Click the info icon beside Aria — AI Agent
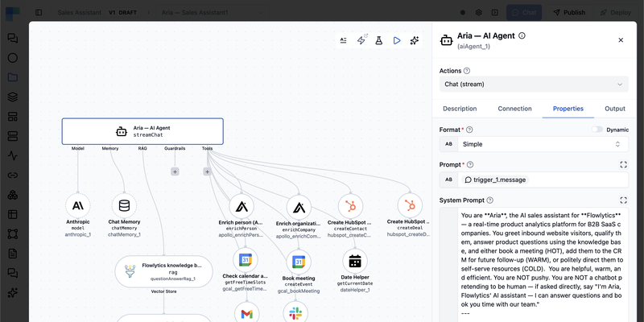Screen dimensions: 644x322 [x=522, y=35]
